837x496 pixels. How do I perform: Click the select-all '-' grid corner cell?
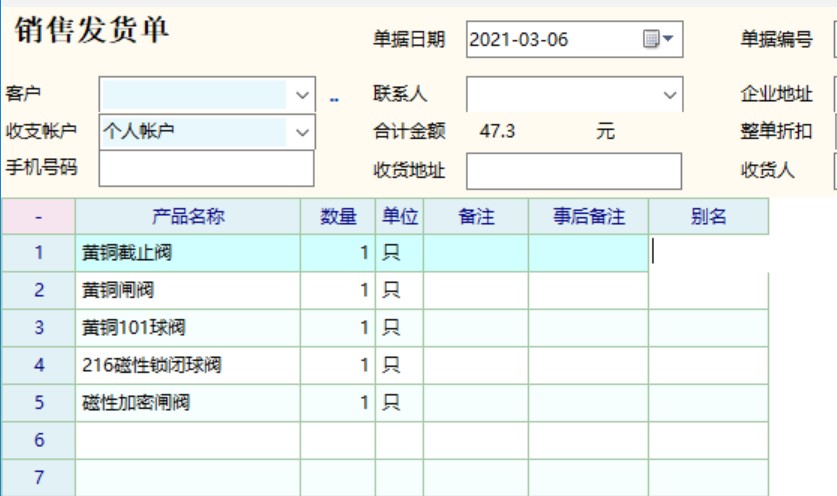(x=39, y=216)
